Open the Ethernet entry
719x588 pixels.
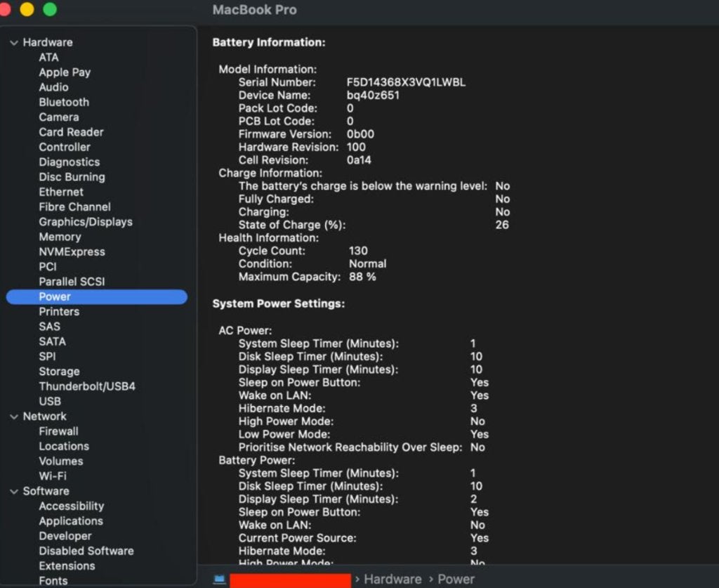[x=61, y=192]
